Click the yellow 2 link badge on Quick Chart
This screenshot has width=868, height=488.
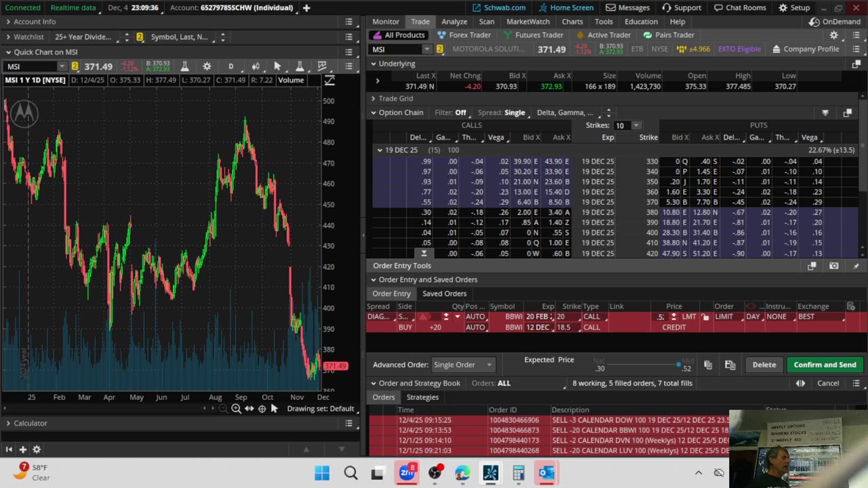click(75, 66)
